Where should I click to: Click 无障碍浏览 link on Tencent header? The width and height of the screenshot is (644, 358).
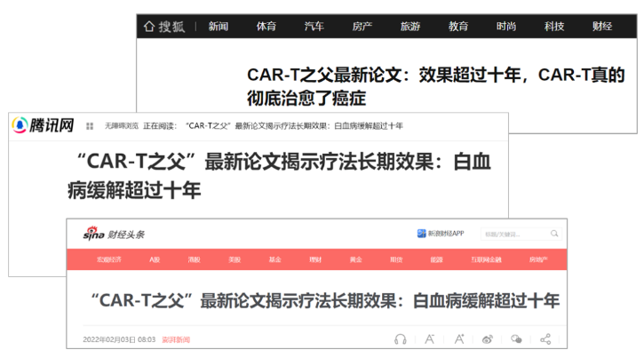pyautogui.click(x=122, y=126)
